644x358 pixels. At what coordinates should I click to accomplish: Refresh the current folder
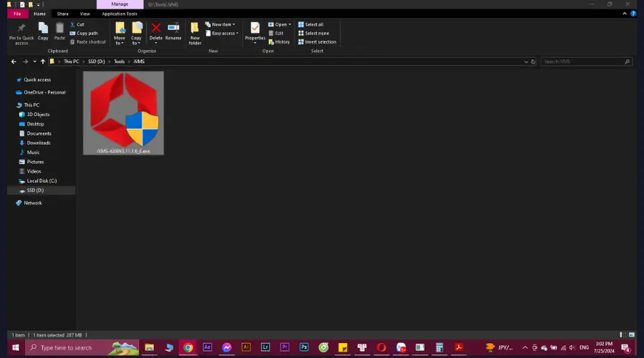(533, 62)
